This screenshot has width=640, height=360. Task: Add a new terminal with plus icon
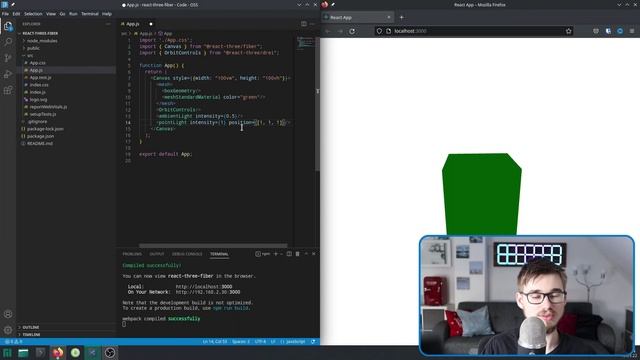[x=276, y=254]
